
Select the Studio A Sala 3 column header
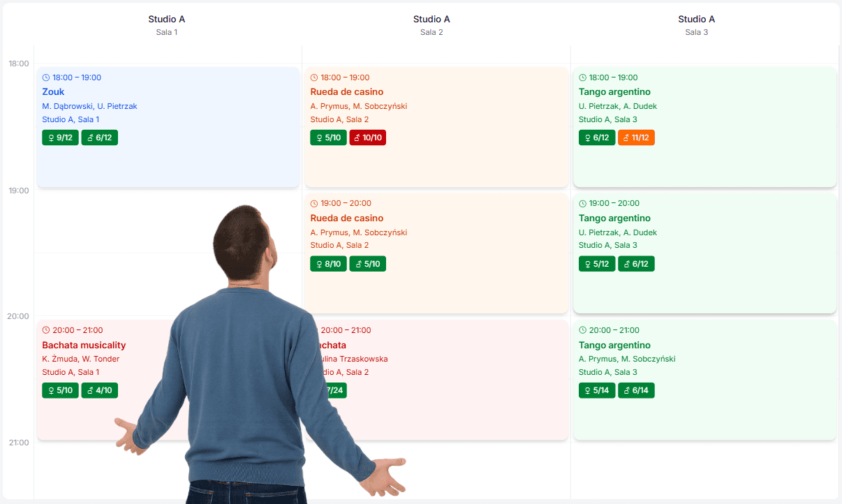click(x=696, y=24)
